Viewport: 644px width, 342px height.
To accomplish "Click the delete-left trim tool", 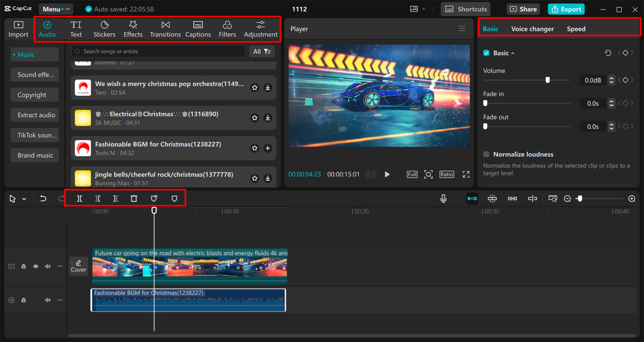I will click(x=98, y=198).
